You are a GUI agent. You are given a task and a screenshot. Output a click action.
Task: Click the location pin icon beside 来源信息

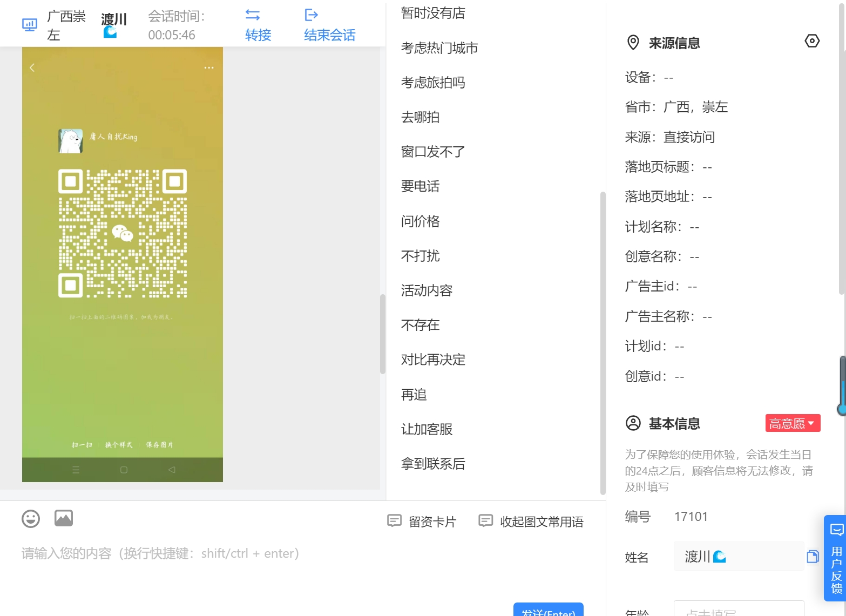click(x=633, y=43)
